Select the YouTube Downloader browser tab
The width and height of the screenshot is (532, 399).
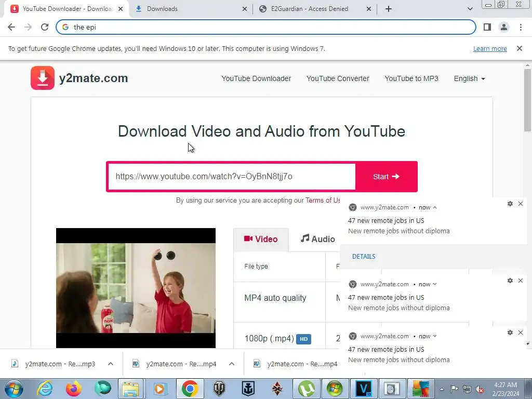[x=66, y=9]
